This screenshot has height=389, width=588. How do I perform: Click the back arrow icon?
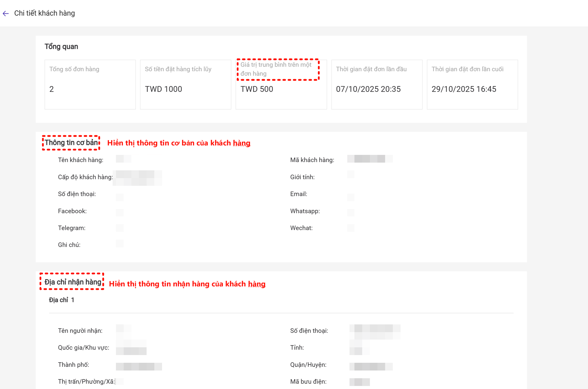(6, 13)
